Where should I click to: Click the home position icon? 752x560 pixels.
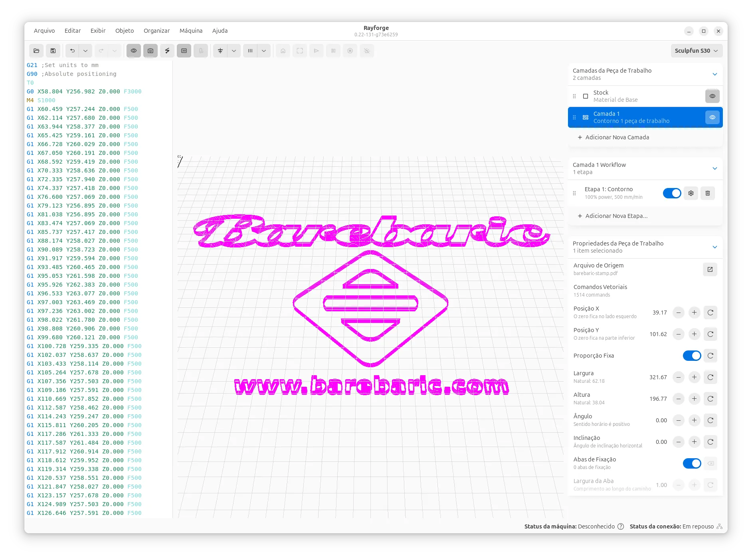[x=283, y=51]
